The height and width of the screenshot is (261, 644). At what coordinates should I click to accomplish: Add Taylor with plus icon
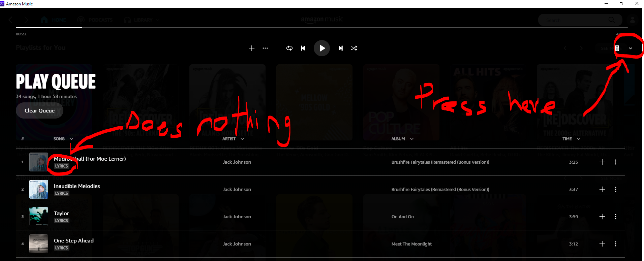602,217
